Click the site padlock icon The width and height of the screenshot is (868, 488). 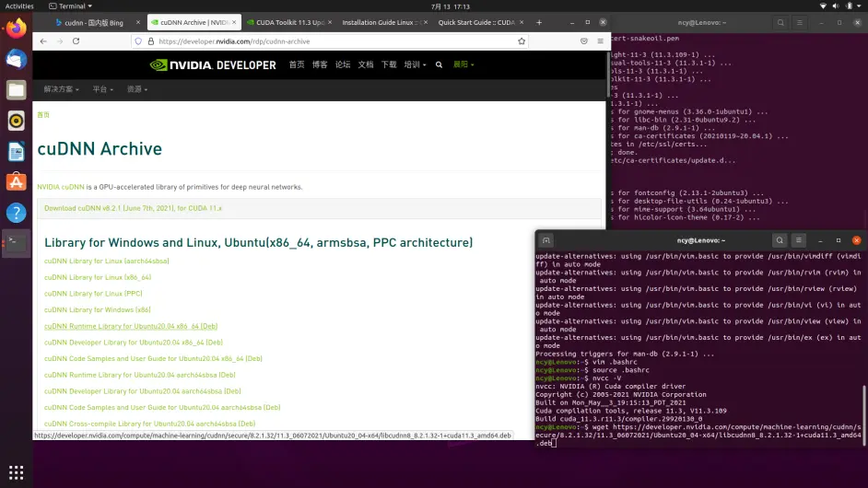[150, 41]
